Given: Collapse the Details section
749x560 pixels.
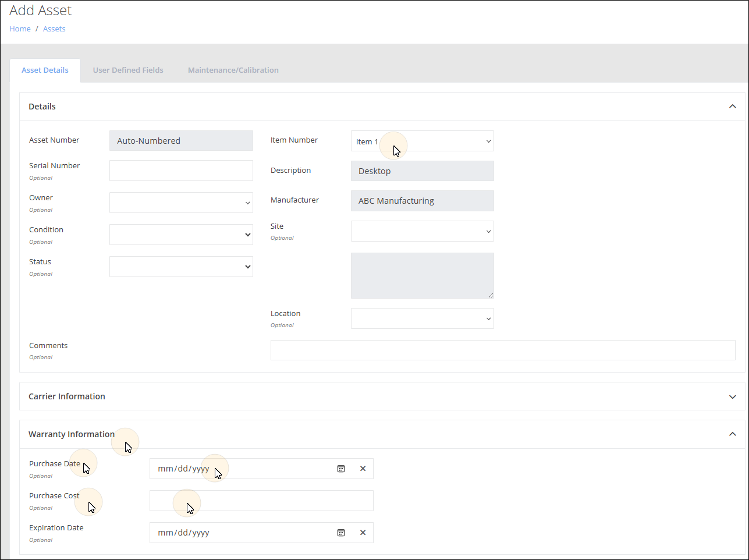Looking at the screenshot, I should (x=733, y=107).
